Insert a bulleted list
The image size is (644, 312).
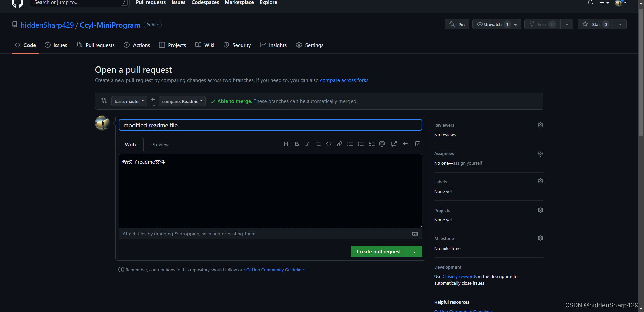(350, 144)
